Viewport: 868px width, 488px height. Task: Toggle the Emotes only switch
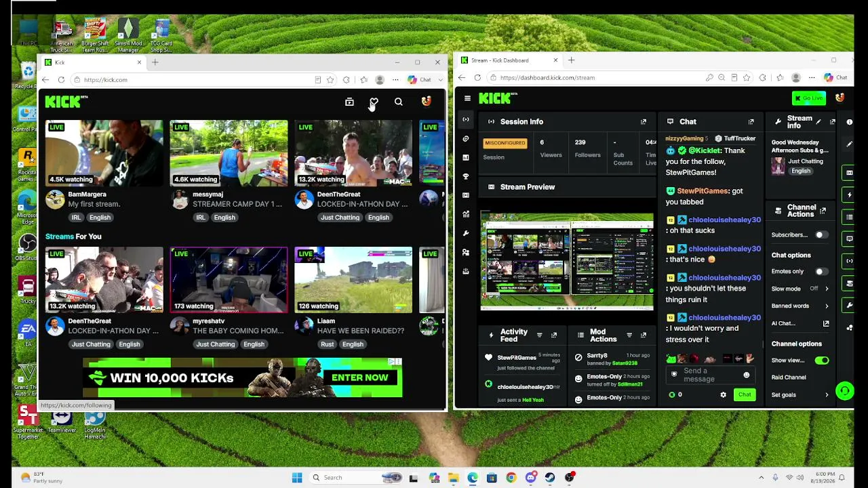821,271
